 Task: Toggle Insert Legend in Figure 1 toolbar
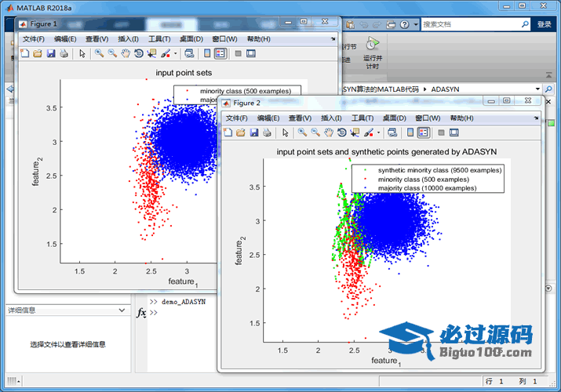(x=220, y=53)
